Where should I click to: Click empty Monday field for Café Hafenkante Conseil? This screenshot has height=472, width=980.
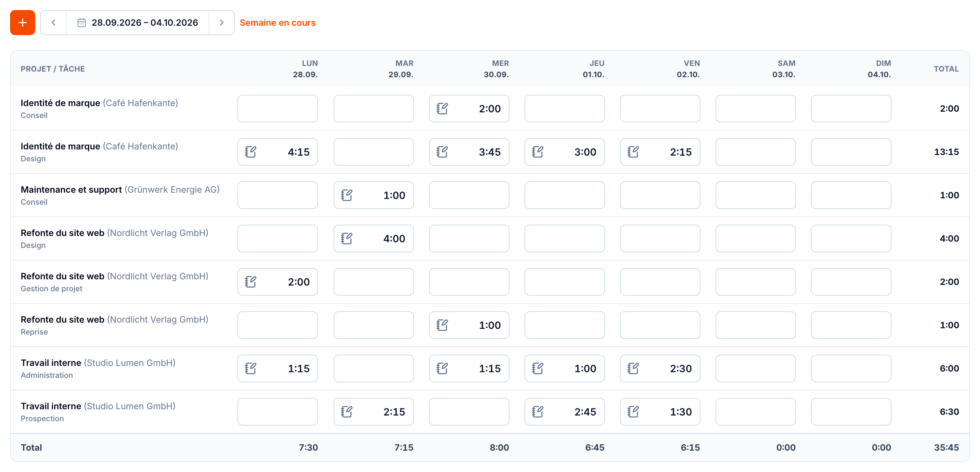click(x=278, y=109)
